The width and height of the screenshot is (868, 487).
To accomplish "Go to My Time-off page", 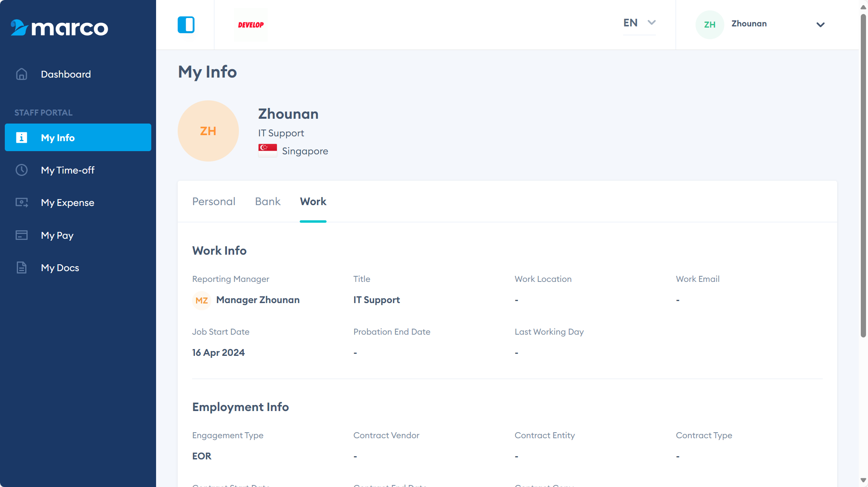I will pyautogui.click(x=68, y=170).
